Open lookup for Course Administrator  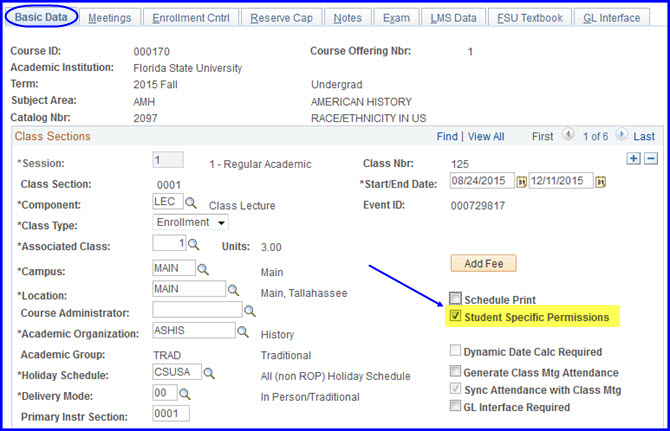250,311
